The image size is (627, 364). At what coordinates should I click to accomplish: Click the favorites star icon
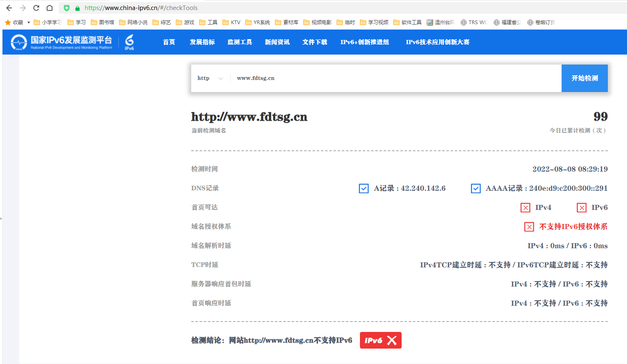click(x=7, y=22)
